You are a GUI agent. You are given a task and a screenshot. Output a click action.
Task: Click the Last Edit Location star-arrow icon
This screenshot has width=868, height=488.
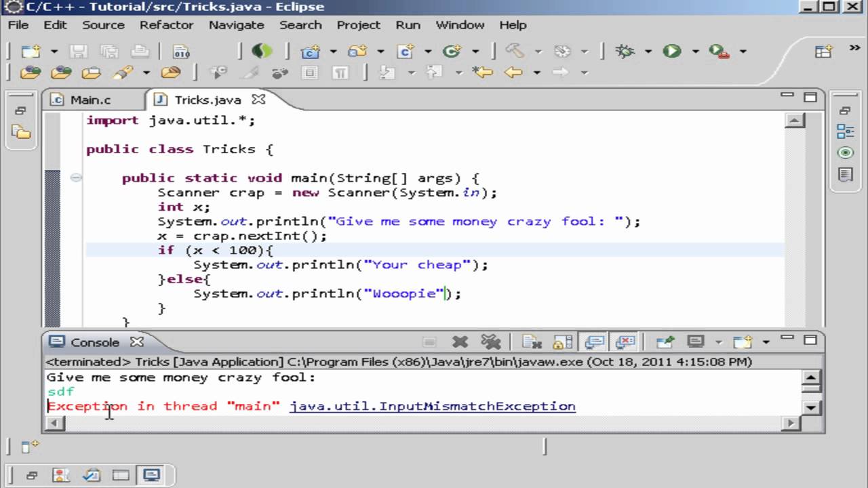pyautogui.click(x=482, y=72)
